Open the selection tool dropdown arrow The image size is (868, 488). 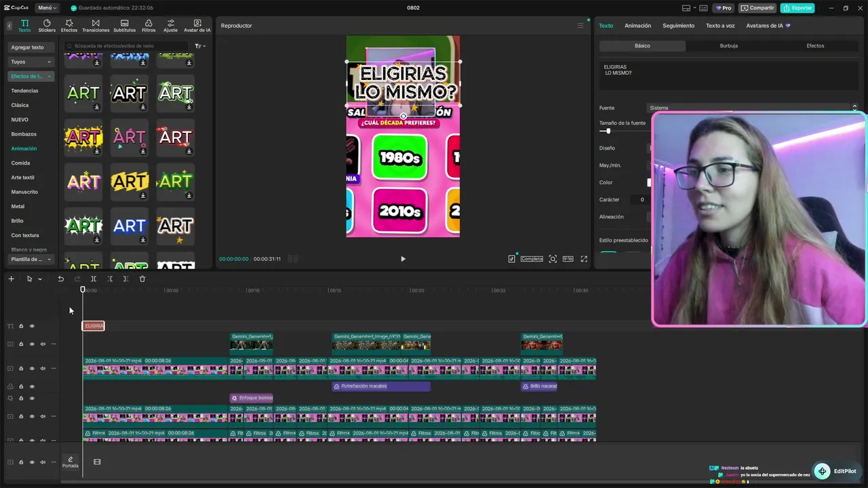tap(40, 279)
